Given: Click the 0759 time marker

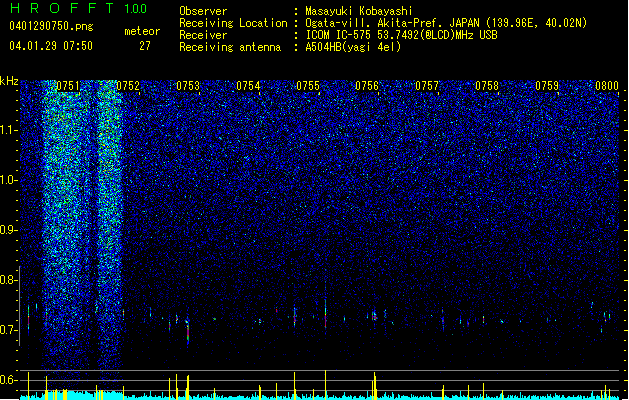Looking at the screenshot, I should (547, 86).
